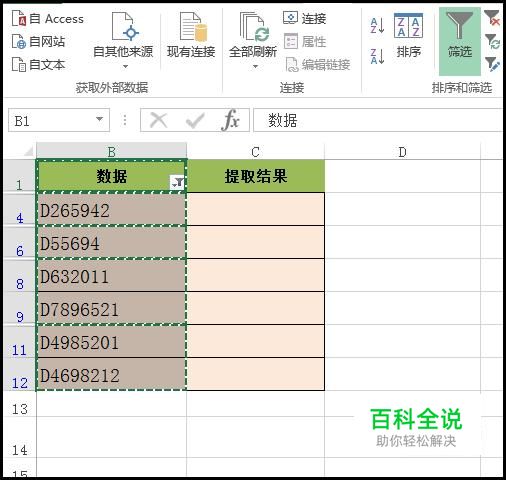Click 编辑链接 edit links
This screenshot has height=480, width=506.
click(318, 64)
